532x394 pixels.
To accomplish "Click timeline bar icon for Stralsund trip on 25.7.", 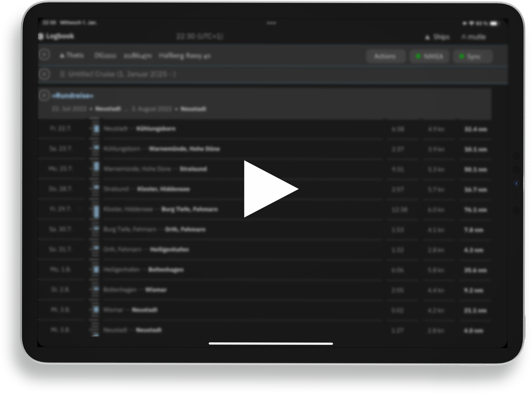I will (x=96, y=166).
